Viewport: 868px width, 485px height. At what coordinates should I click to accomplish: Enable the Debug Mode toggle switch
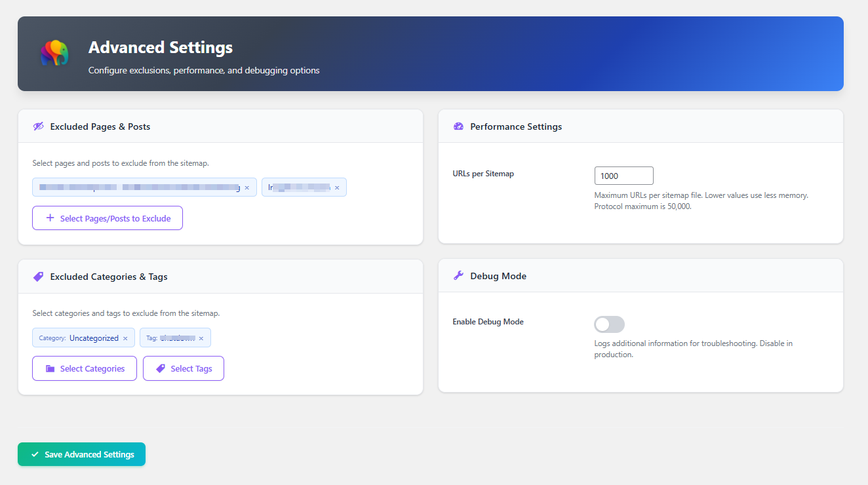click(608, 324)
